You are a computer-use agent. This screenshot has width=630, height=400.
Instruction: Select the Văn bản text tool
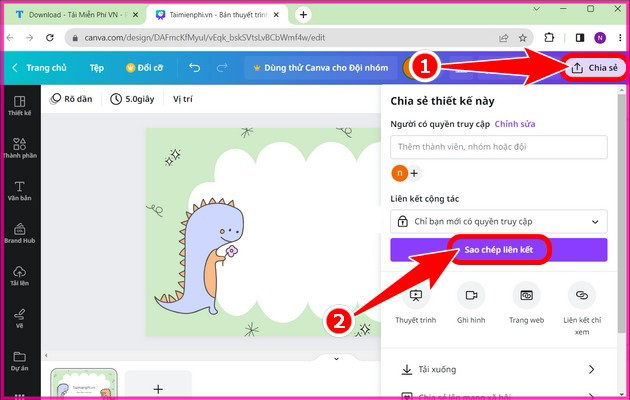click(20, 191)
